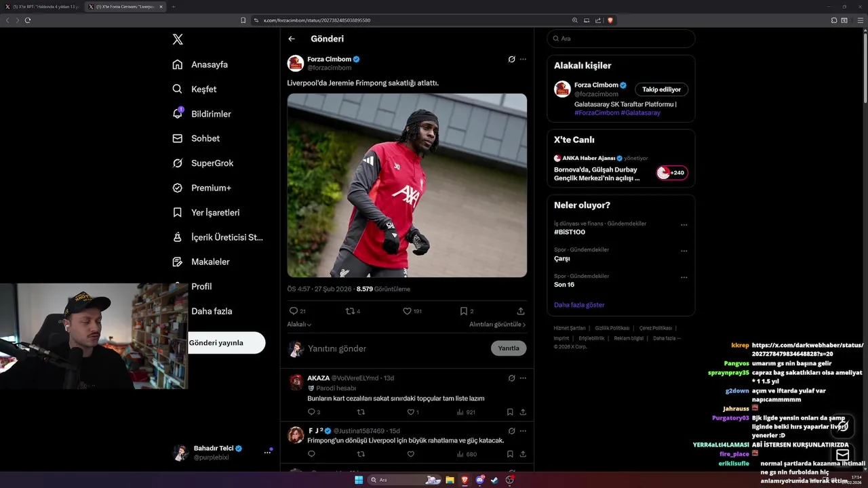Screen dimensions: 868x488
Task: Open SuperGrok from sidebar
Action: pos(203,163)
